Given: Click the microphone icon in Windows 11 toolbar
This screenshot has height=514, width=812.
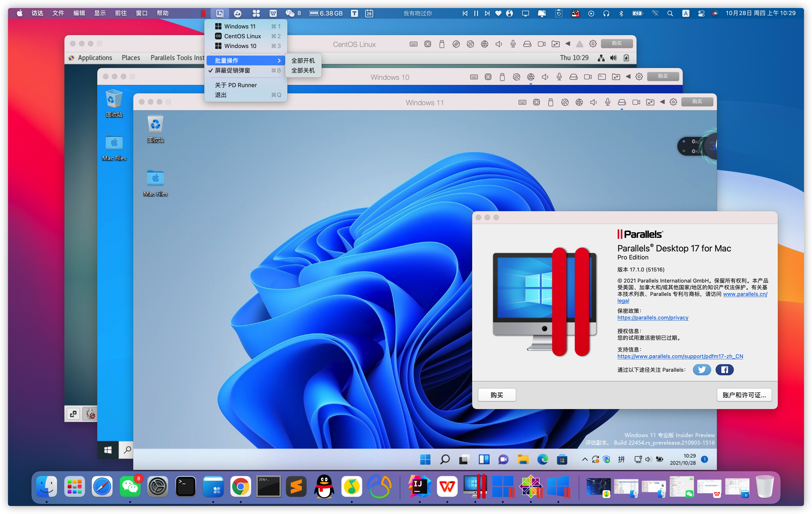Looking at the screenshot, I should 607,102.
